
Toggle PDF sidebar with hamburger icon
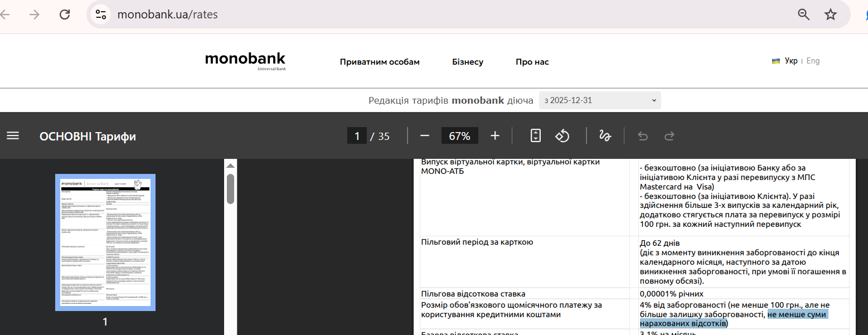pyautogui.click(x=13, y=136)
